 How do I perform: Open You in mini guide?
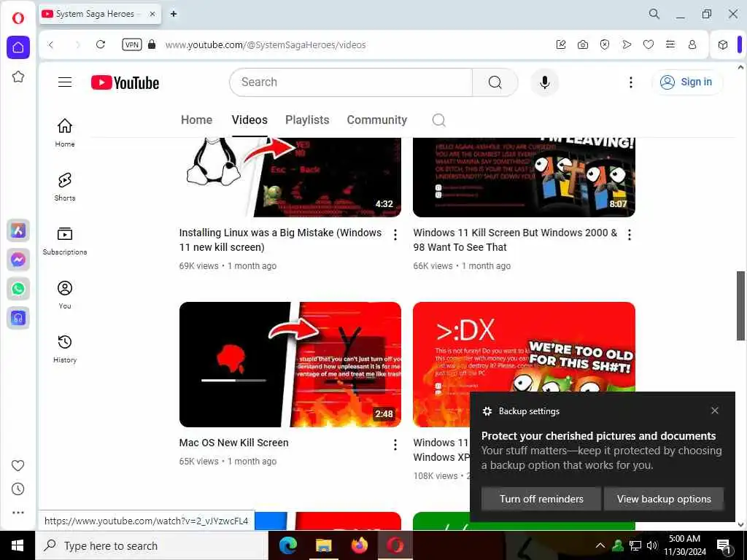65,295
